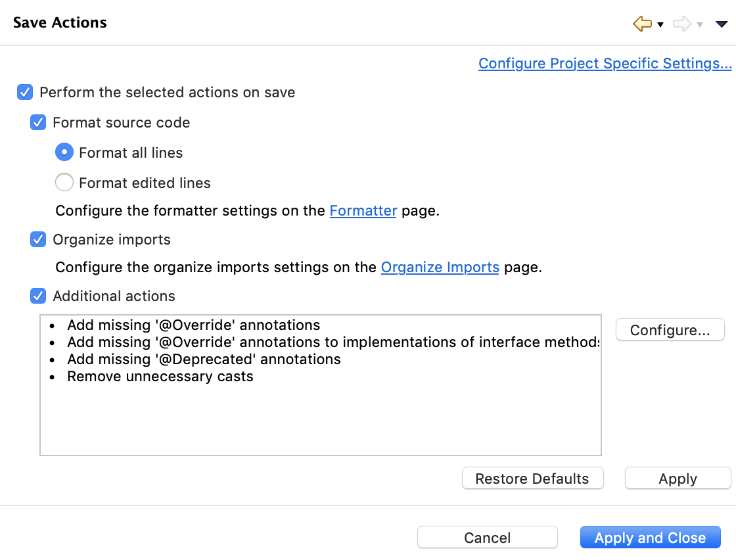Viewport: 736px width, 560px height.
Task: Disable the 'Organize imports' checkbox
Action: (38, 239)
